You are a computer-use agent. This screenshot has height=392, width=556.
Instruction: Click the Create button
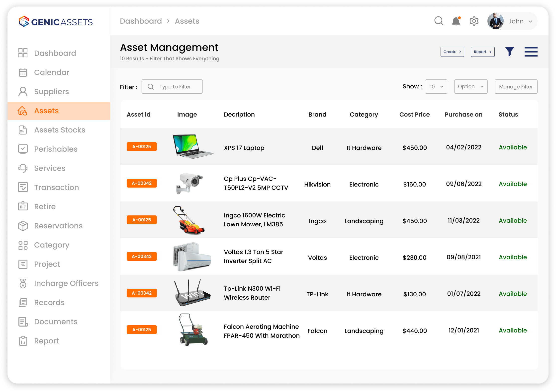[452, 52]
